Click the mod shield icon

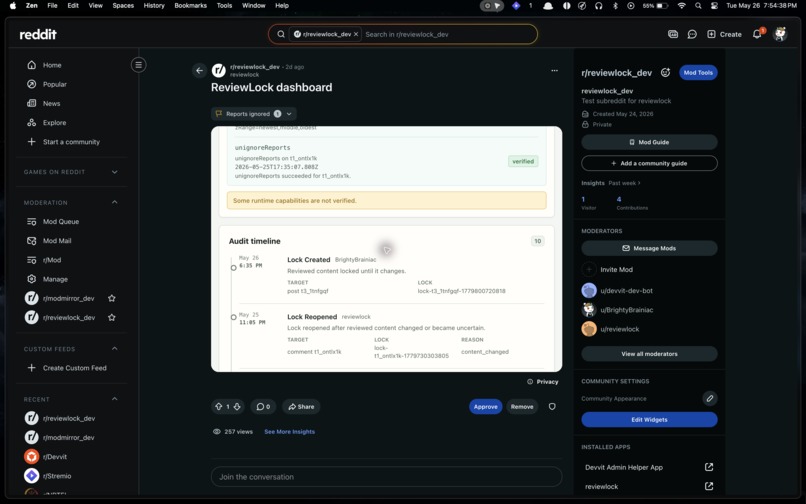(x=552, y=407)
